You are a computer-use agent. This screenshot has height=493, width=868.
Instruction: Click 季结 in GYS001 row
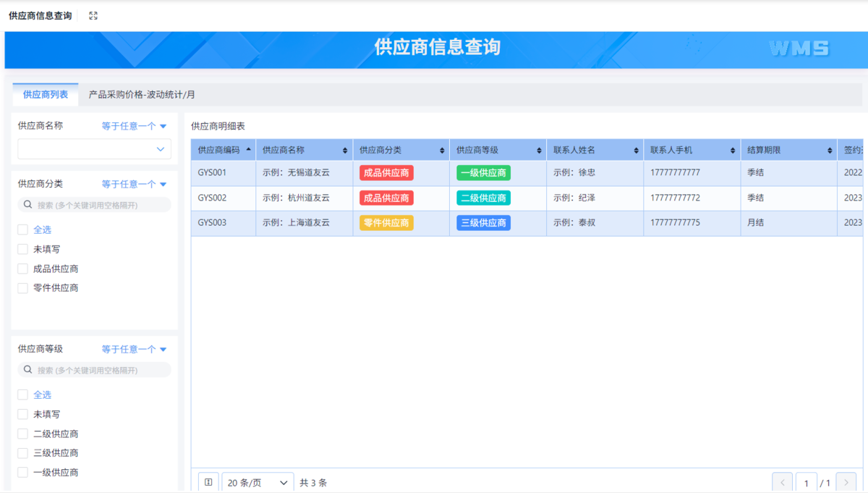755,173
